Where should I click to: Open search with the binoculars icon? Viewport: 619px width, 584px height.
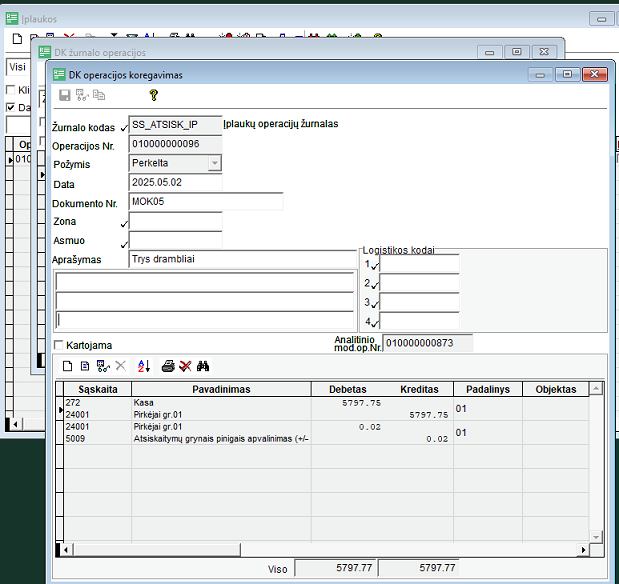(203, 366)
